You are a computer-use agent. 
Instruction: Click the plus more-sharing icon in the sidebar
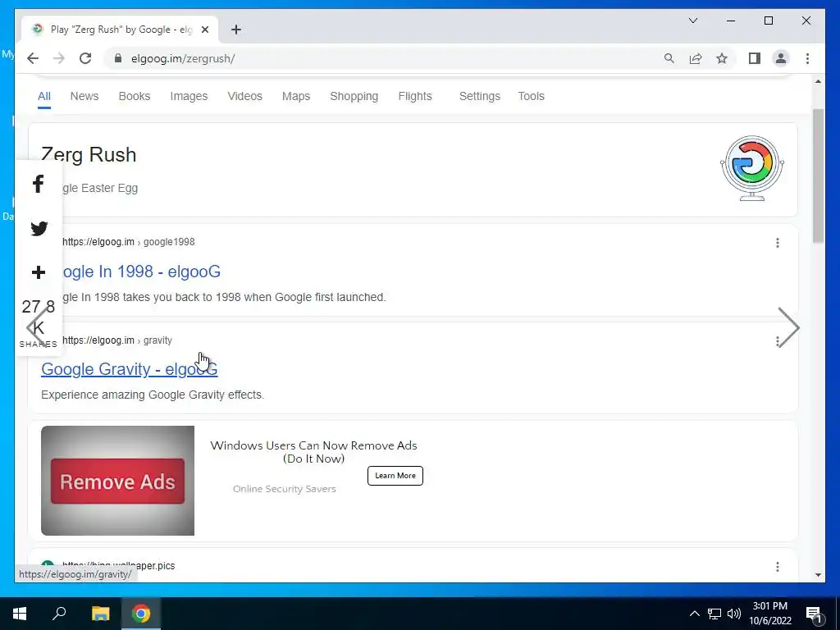39,272
